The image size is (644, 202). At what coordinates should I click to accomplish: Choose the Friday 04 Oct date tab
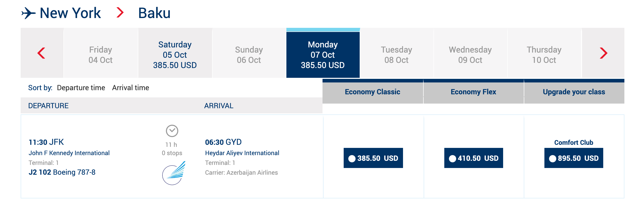101,55
